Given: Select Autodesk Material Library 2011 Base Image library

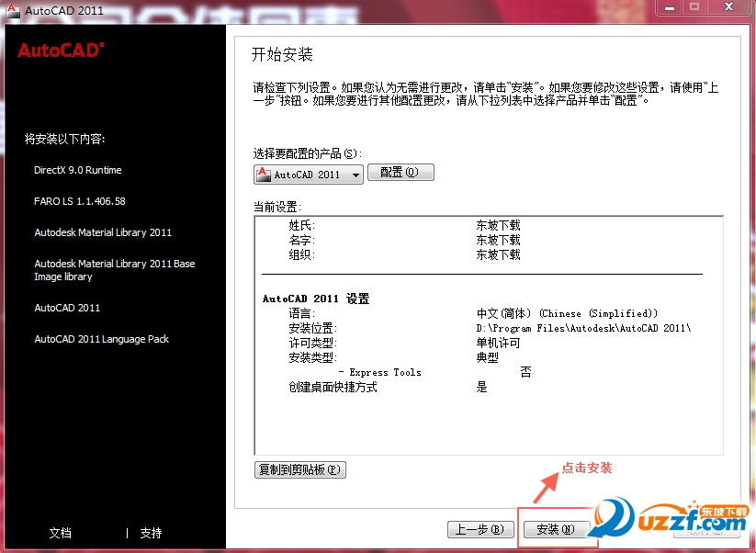Looking at the screenshot, I should 114,270.
